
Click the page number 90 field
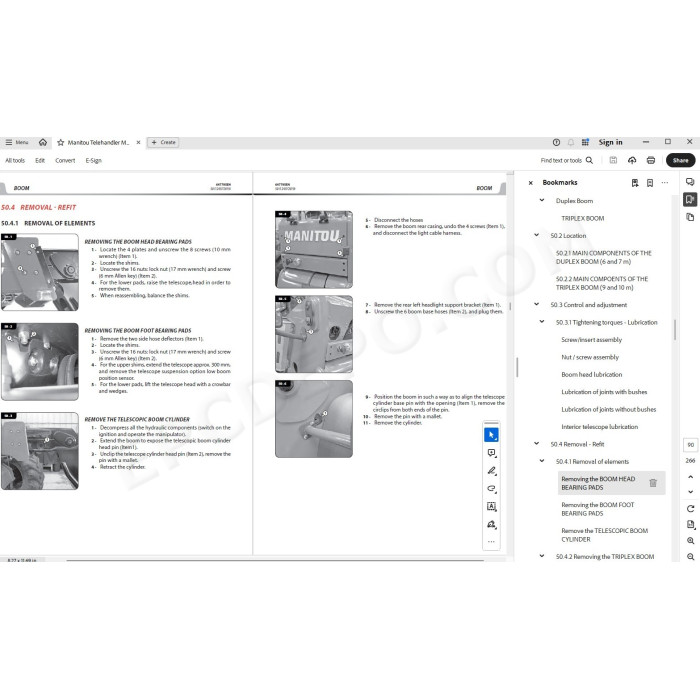(x=691, y=445)
